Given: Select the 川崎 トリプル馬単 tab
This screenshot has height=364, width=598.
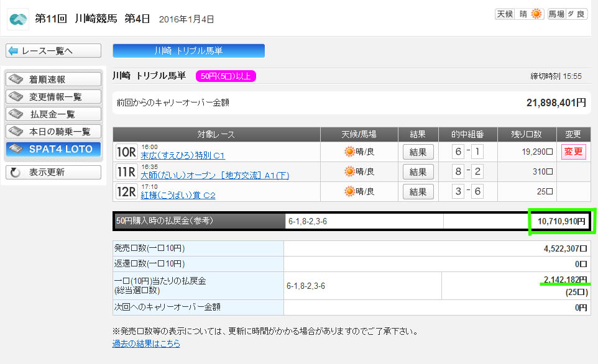Looking at the screenshot, I should click(x=188, y=51).
